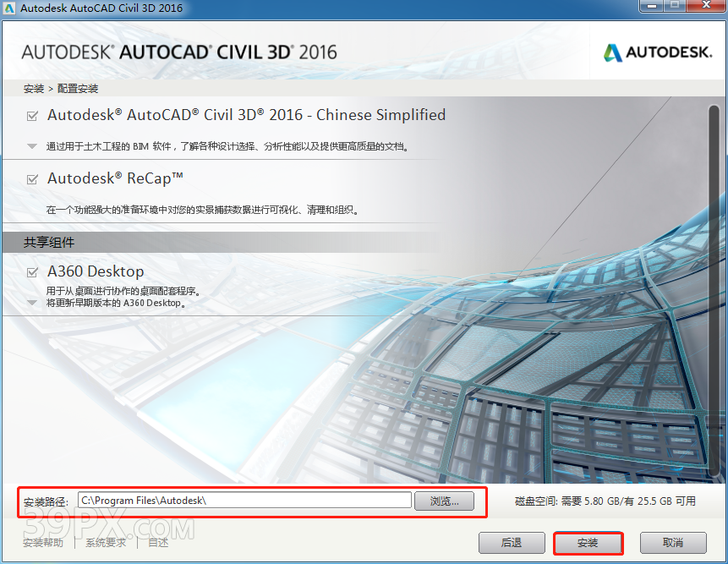The width and height of the screenshot is (728, 564).
Task: Click the Autodesk logo in header
Action: pos(658,52)
